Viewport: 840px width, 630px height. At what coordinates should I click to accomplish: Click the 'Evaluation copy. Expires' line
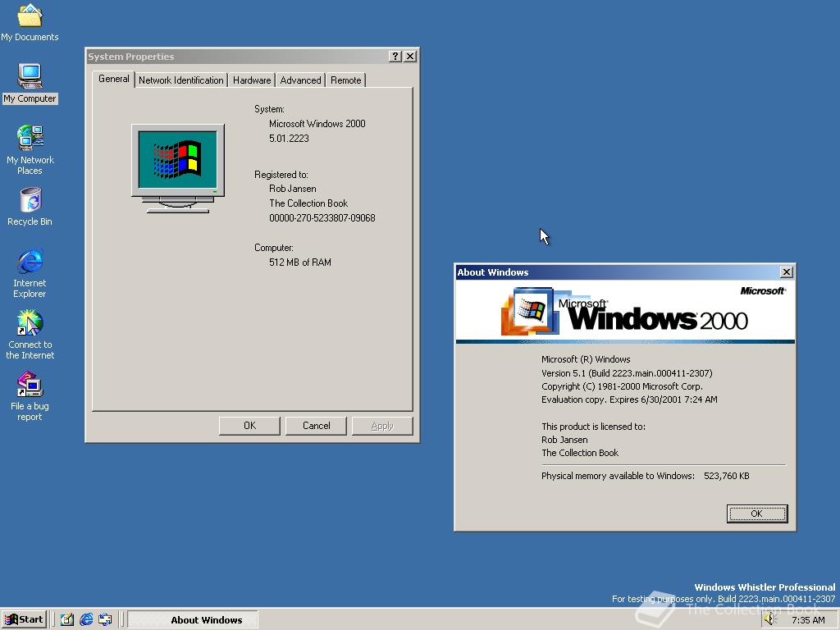pyautogui.click(x=629, y=399)
